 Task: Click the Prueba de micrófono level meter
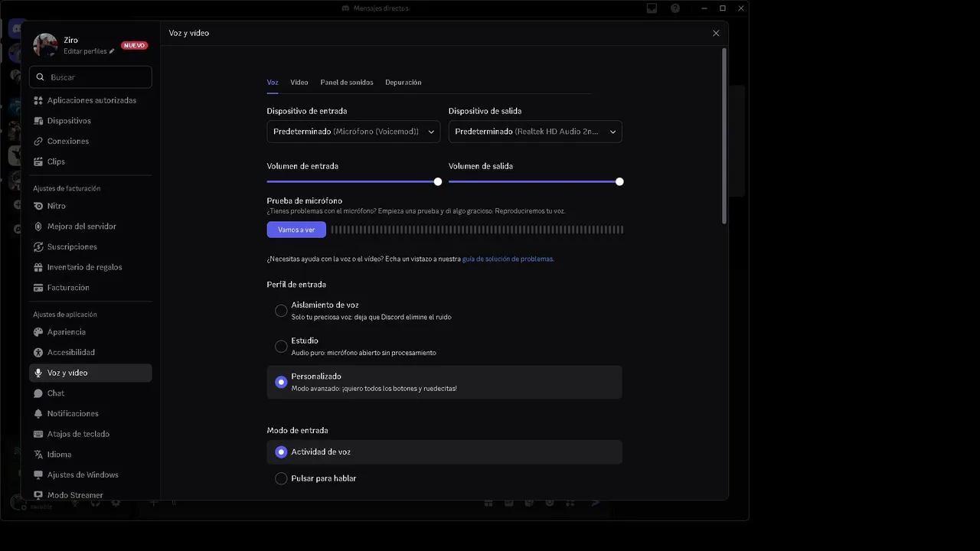click(477, 230)
